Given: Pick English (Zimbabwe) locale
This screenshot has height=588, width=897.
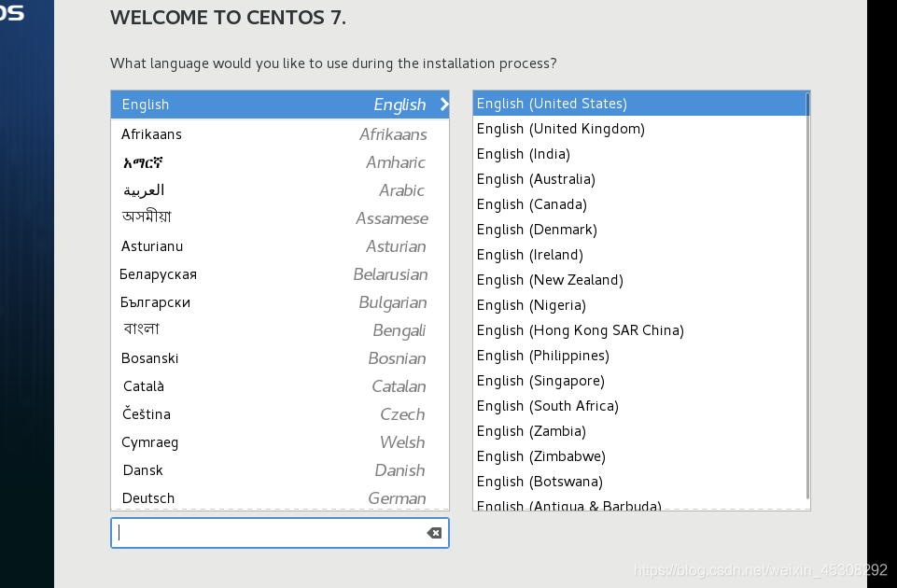Looking at the screenshot, I should coord(639,455).
